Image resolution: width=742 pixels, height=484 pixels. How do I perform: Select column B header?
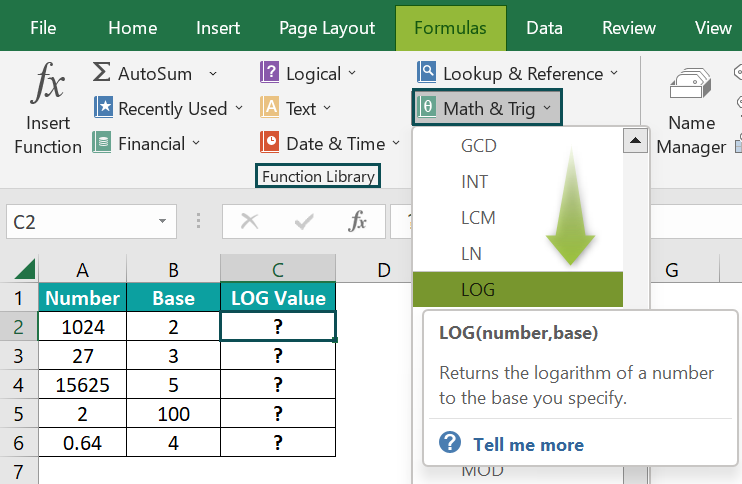[174, 270]
